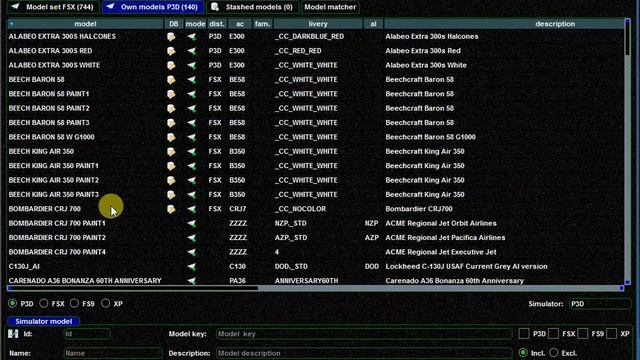Image resolution: width=640 pixels, height=360 pixels.
Task: Click DB icon for Alabeo Extra 300S Halcones
Action: [x=171, y=37]
